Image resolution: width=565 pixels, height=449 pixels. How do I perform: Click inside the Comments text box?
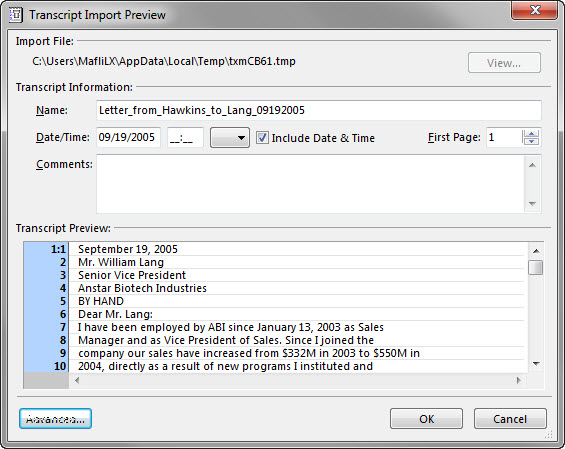coord(310,184)
